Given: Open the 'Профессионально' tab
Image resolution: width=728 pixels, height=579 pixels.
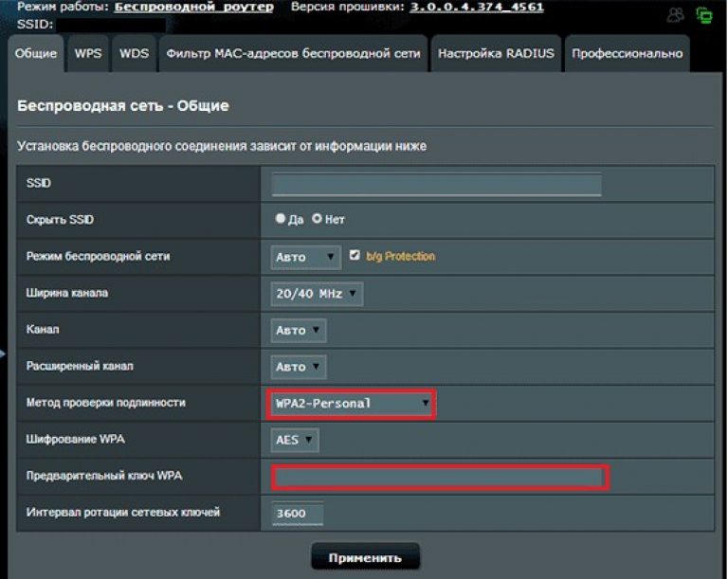Looking at the screenshot, I should click(x=627, y=54).
